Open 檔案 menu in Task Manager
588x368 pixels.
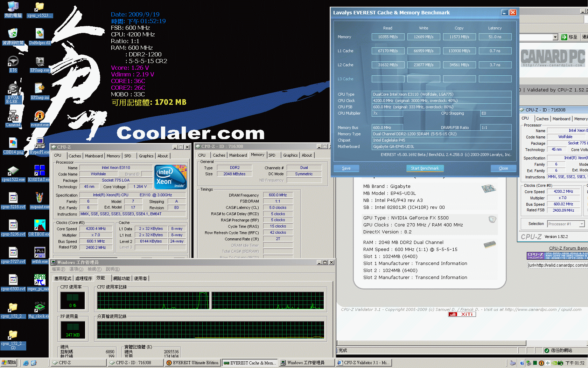click(58, 269)
